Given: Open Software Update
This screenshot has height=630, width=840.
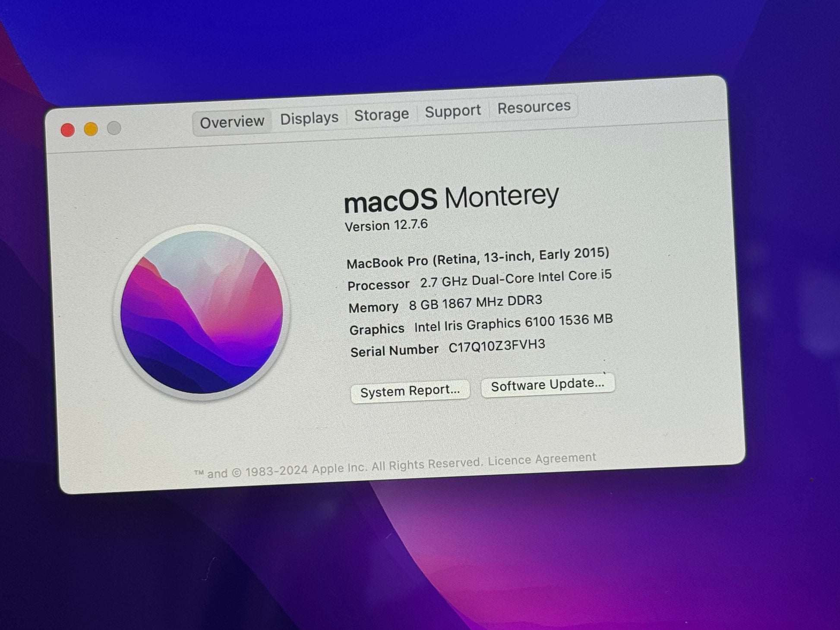Looking at the screenshot, I should (547, 384).
